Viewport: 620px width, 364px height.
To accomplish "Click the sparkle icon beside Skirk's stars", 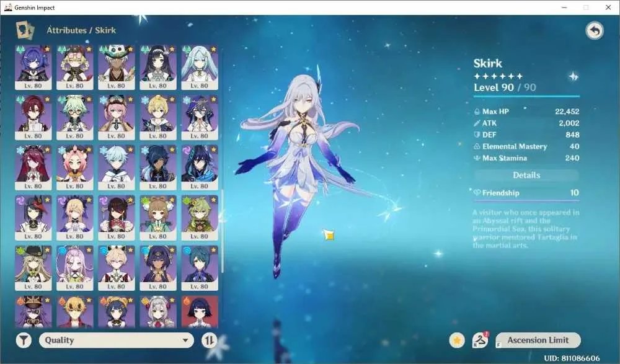I will (573, 77).
